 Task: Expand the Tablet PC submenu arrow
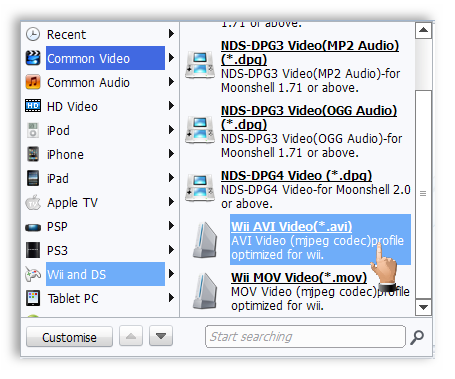click(x=171, y=298)
